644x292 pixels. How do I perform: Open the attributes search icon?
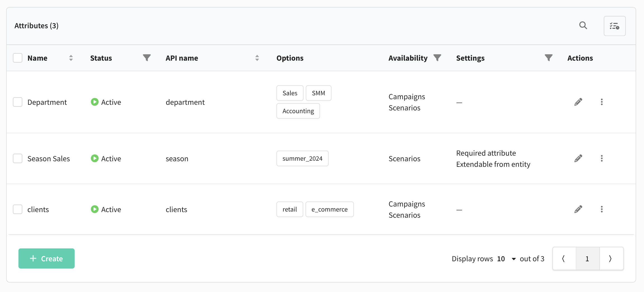click(x=583, y=26)
